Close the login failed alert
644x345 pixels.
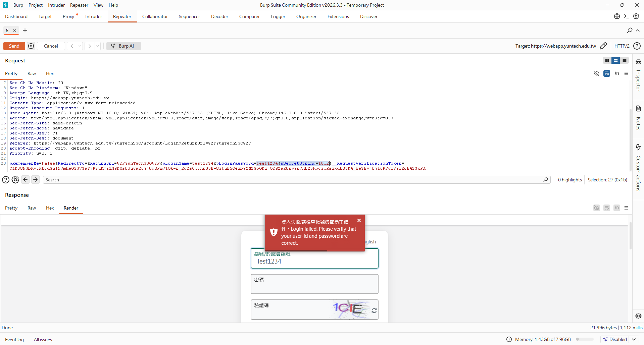(x=359, y=220)
